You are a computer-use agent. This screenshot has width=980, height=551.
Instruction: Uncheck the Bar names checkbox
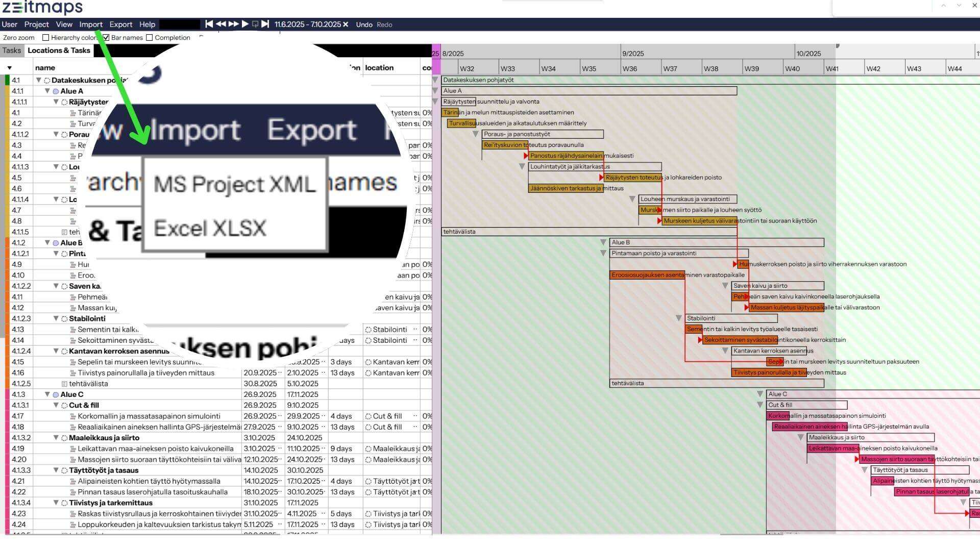click(x=106, y=38)
